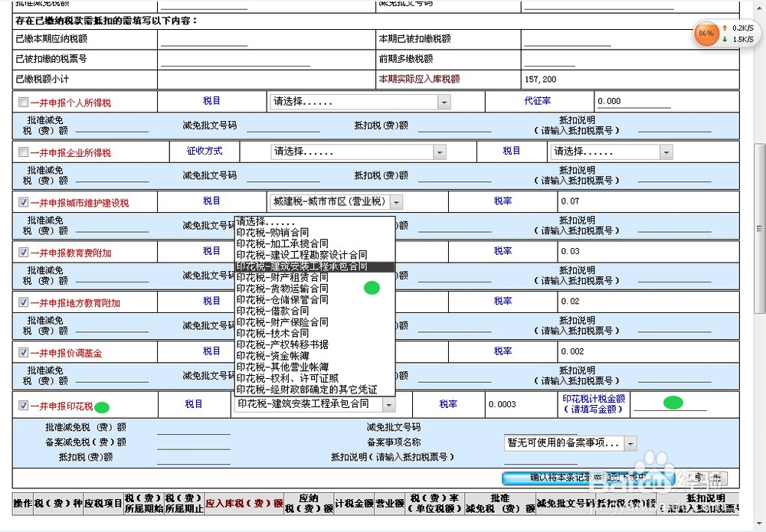Choose 印花税-购销合同 from the list
The image size is (766, 532).
click(x=315, y=233)
